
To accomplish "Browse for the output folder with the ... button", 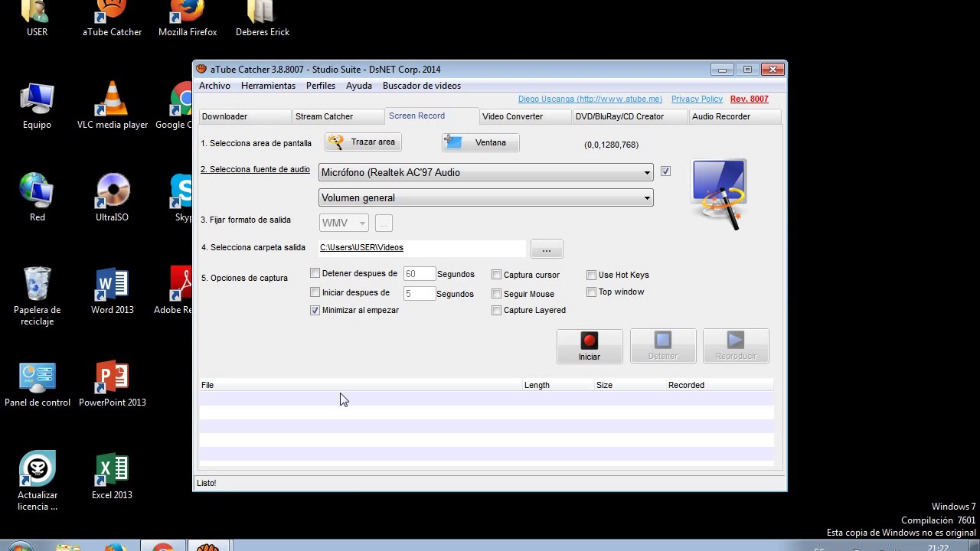I will 546,249.
